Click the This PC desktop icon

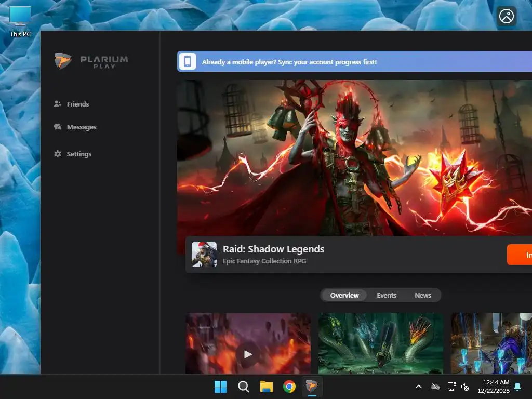point(20,21)
